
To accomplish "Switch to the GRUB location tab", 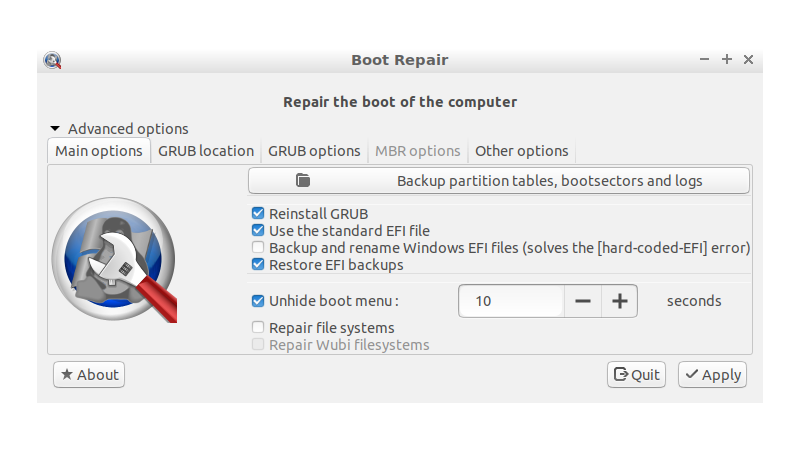I will (x=206, y=151).
